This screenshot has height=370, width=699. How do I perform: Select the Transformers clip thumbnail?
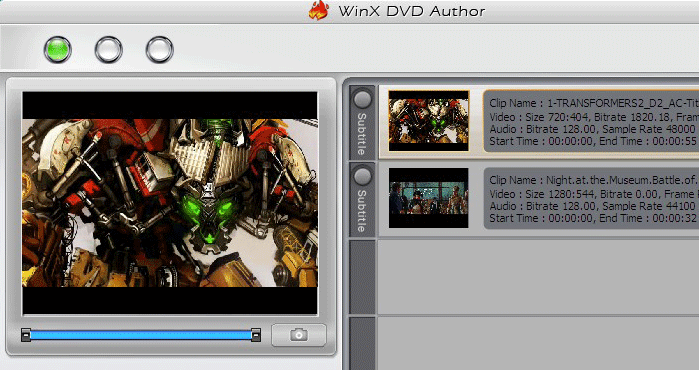(428, 121)
